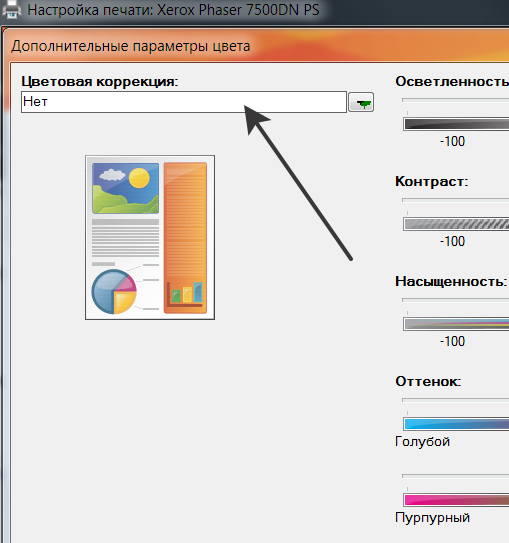Click the Осветленность grayscale gradient bar

tap(456, 124)
